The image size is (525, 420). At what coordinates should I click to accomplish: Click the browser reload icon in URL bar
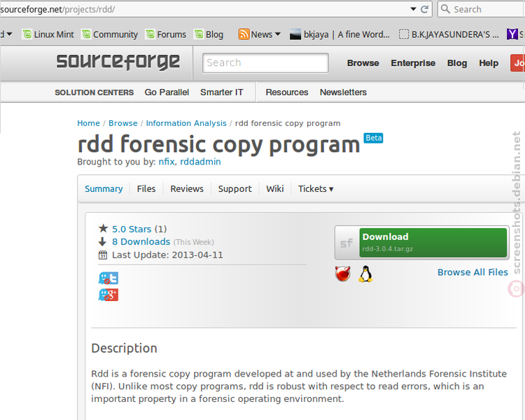(x=425, y=9)
